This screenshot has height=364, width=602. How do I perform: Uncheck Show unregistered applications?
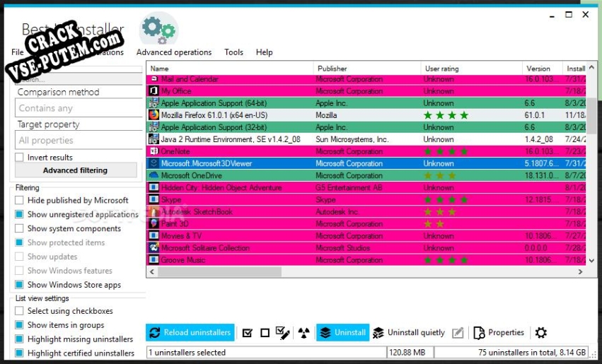pos(19,214)
